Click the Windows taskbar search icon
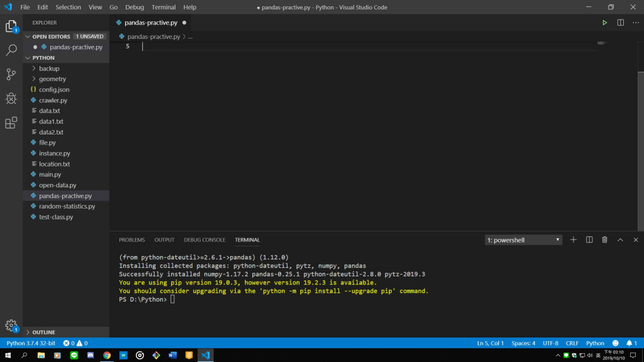Screen dimensions: 644x362 (25, 356)
